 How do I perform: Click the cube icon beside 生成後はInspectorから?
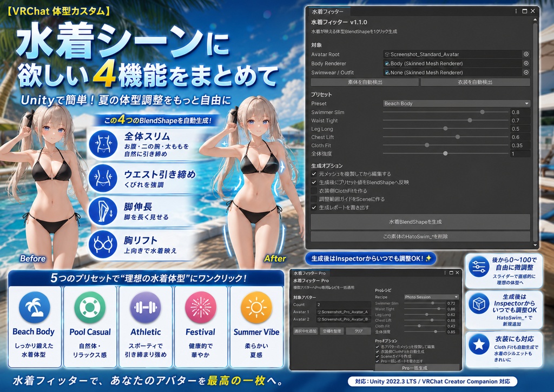click(479, 303)
